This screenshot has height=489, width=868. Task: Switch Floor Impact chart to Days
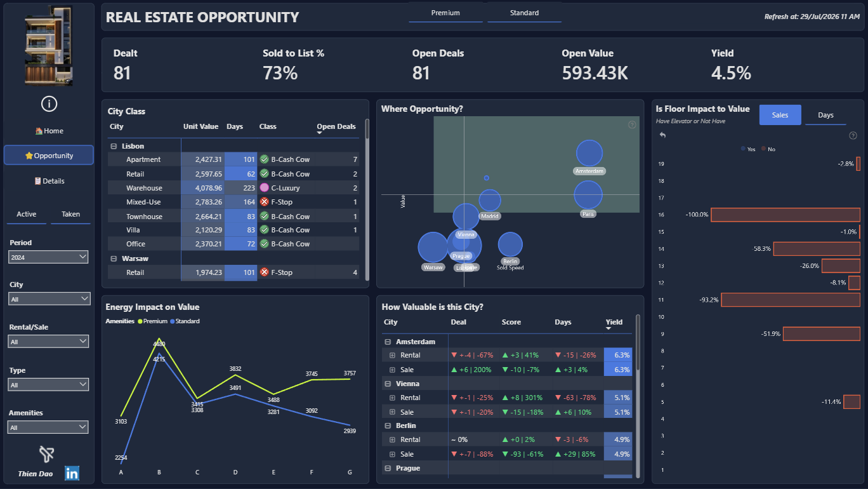(825, 115)
